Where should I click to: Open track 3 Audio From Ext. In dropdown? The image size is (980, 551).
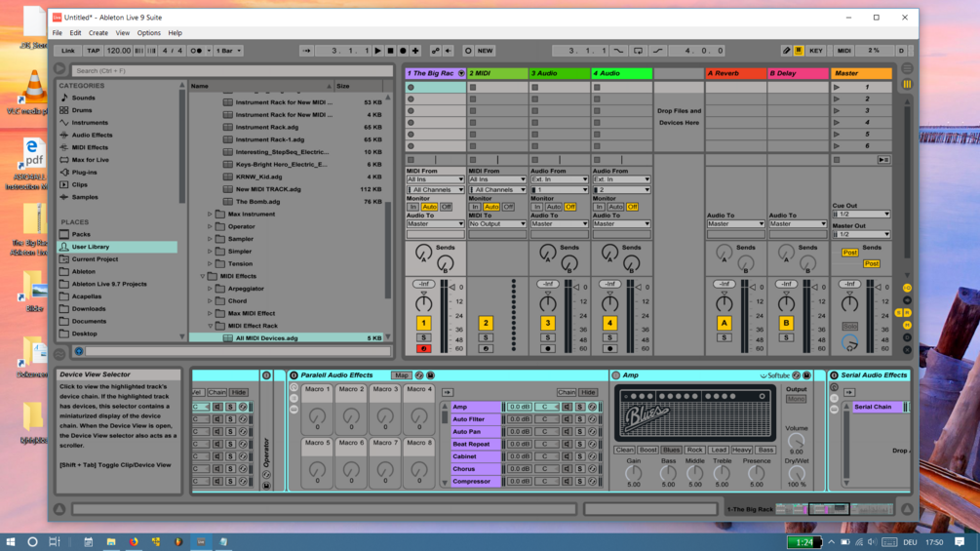click(559, 179)
